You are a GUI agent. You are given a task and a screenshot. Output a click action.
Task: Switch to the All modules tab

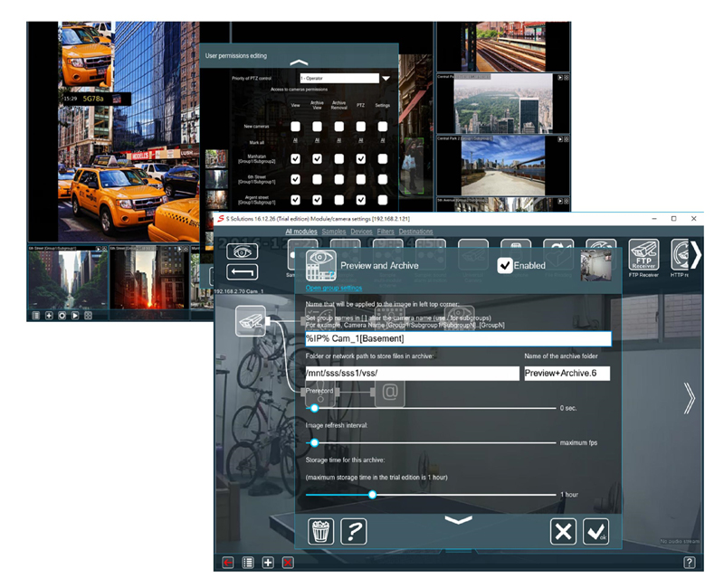(x=301, y=232)
